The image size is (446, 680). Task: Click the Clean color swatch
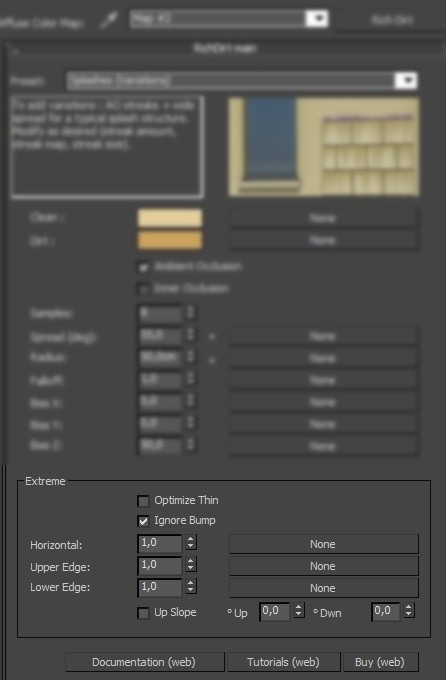170,218
